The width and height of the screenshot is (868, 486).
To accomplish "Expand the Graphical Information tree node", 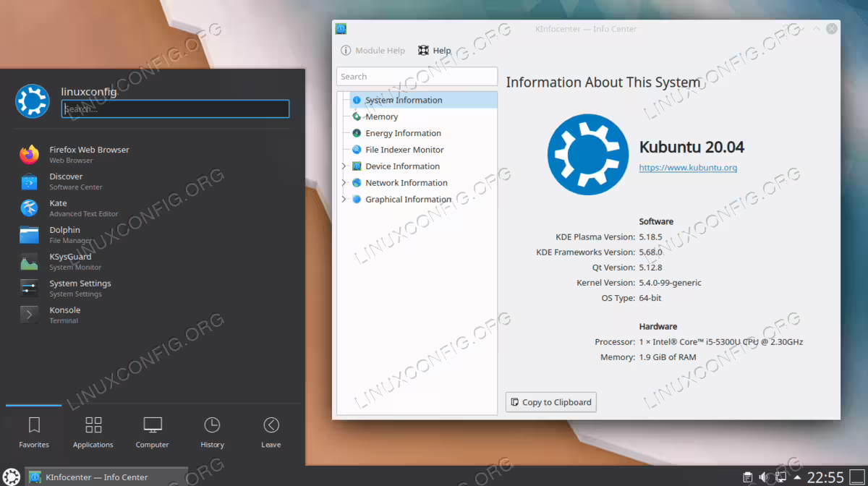I will [x=344, y=200].
